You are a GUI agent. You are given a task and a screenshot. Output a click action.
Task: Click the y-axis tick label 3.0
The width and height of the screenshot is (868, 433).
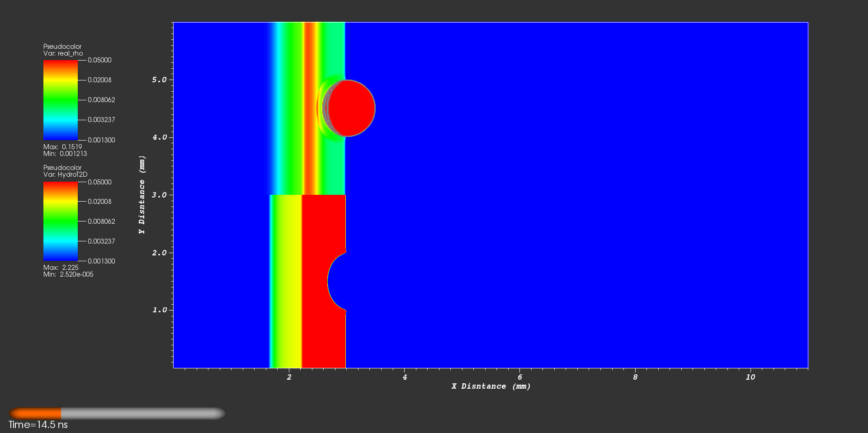click(x=159, y=195)
